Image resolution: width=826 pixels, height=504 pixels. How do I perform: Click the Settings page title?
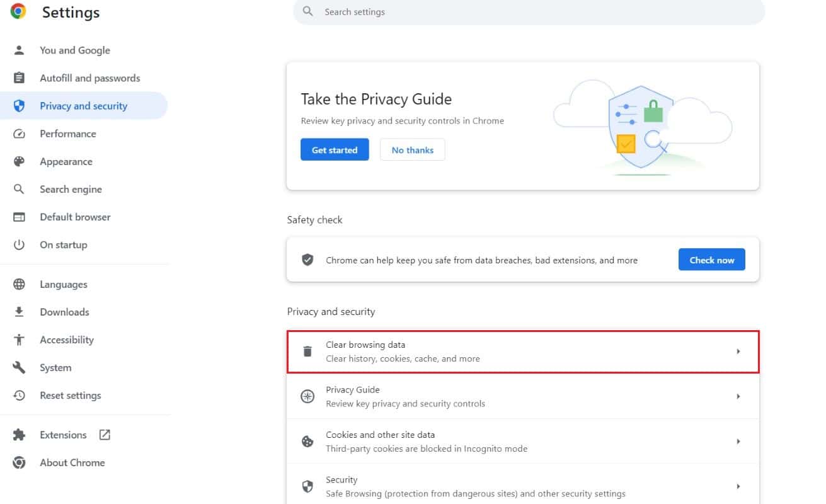(x=71, y=12)
